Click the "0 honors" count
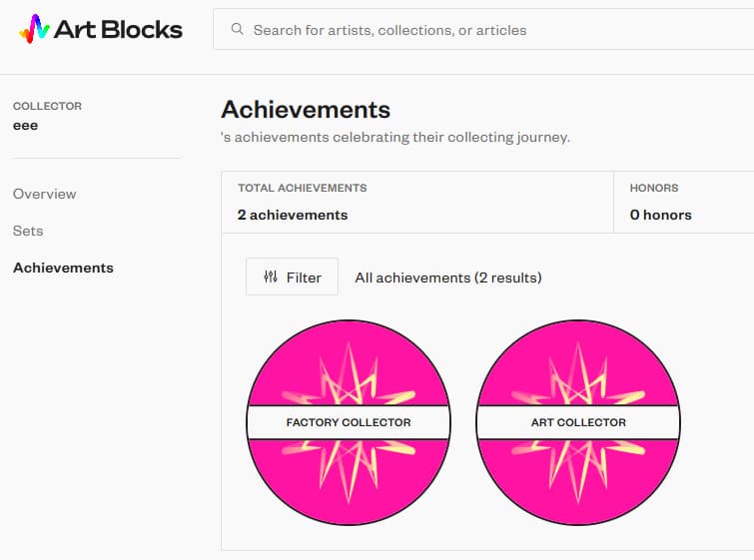 (x=660, y=215)
